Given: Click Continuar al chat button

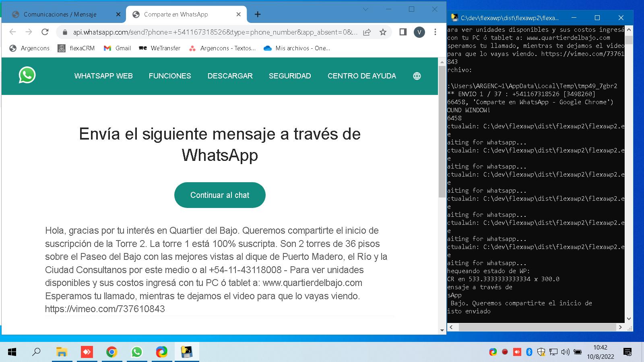Looking at the screenshot, I should [x=220, y=195].
